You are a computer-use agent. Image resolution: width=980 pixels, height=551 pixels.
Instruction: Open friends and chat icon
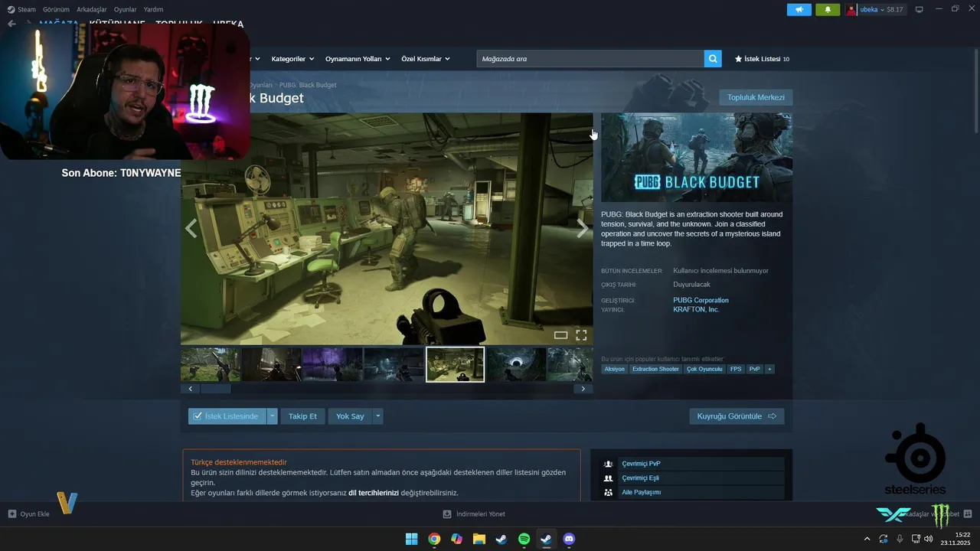[x=968, y=514]
